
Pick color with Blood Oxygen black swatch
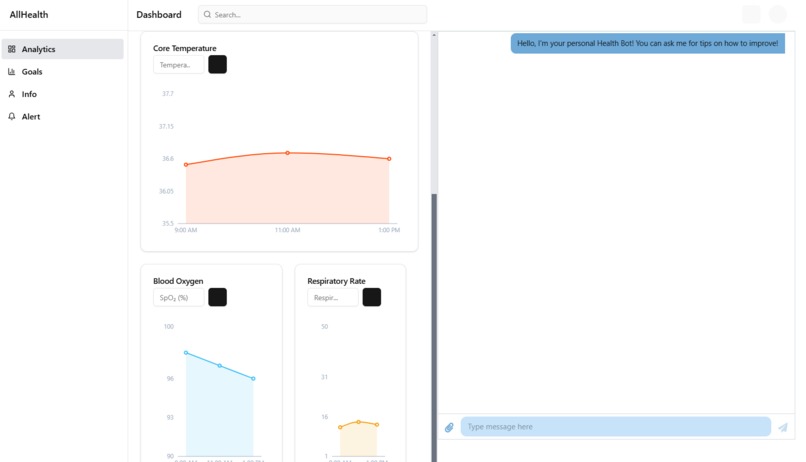217,298
